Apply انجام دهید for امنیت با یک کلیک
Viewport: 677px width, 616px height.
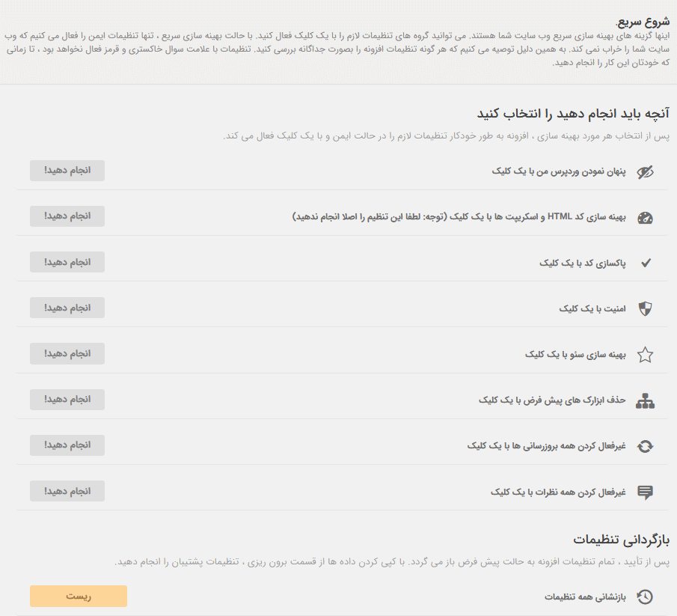[x=67, y=308]
